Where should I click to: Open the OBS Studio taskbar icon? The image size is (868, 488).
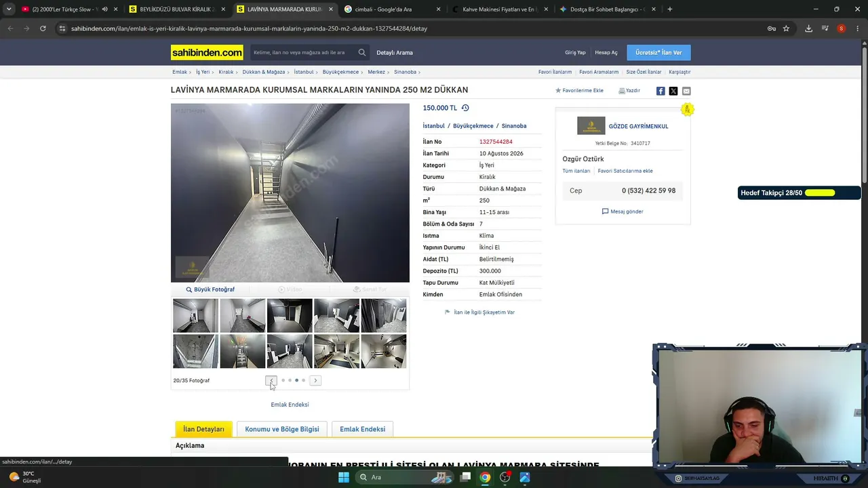(505, 477)
